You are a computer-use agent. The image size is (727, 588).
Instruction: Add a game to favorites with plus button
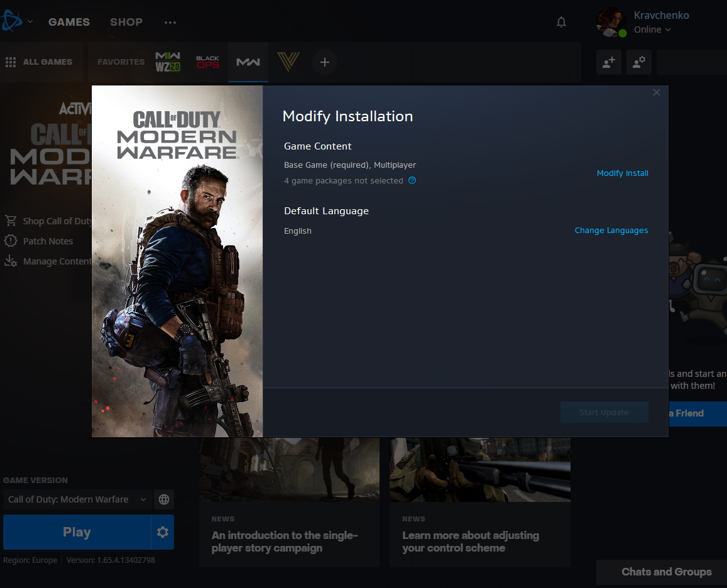(x=325, y=62)
